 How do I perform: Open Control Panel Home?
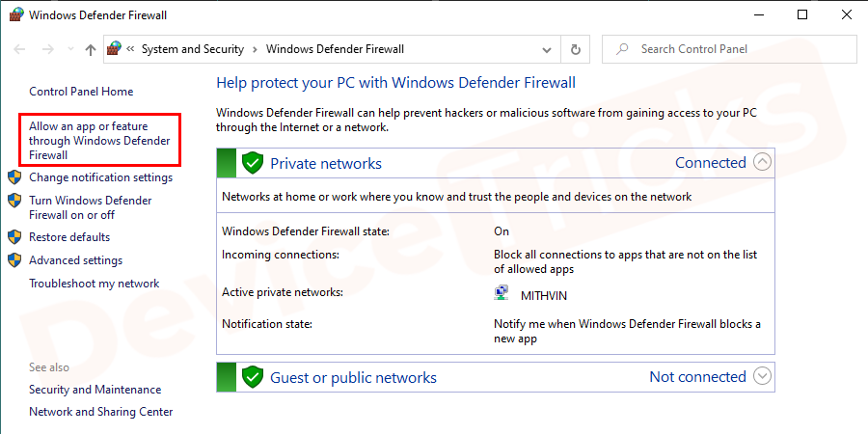[81, 92]
